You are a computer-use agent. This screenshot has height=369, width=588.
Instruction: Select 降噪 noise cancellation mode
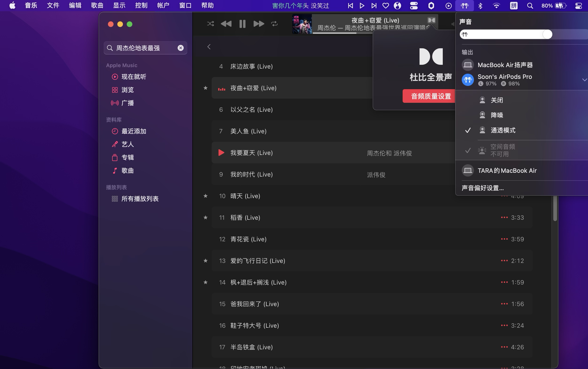click(x=496, y=115)
